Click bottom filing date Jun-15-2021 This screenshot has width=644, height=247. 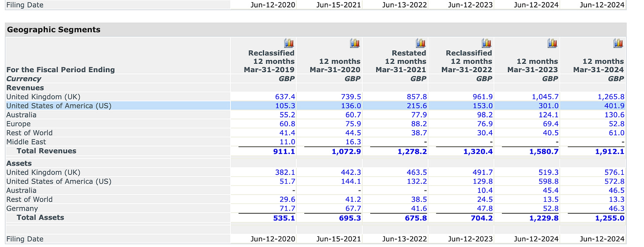click(x=339, y=239)
